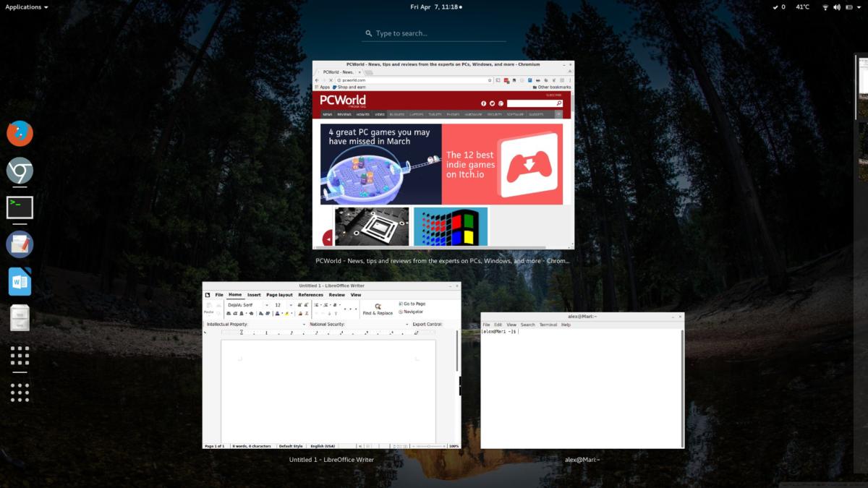The height and width of the screenshot is (488, 868).
Task: Click the bookmark star in Chromium
Action: click(490, 80)
